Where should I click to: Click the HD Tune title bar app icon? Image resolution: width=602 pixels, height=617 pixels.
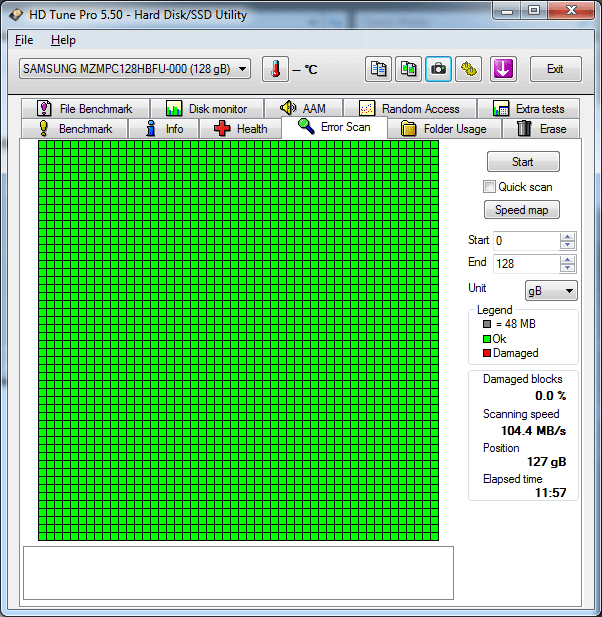pos(16,15)
